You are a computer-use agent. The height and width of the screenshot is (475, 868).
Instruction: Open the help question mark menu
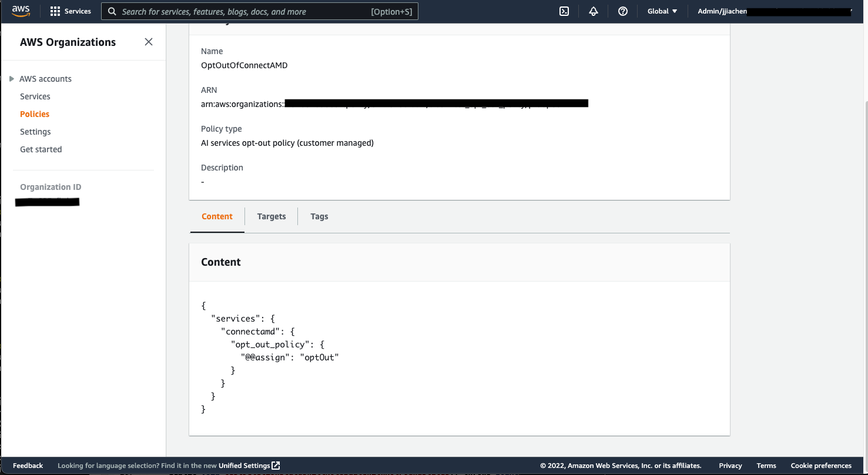pos(623,11)
